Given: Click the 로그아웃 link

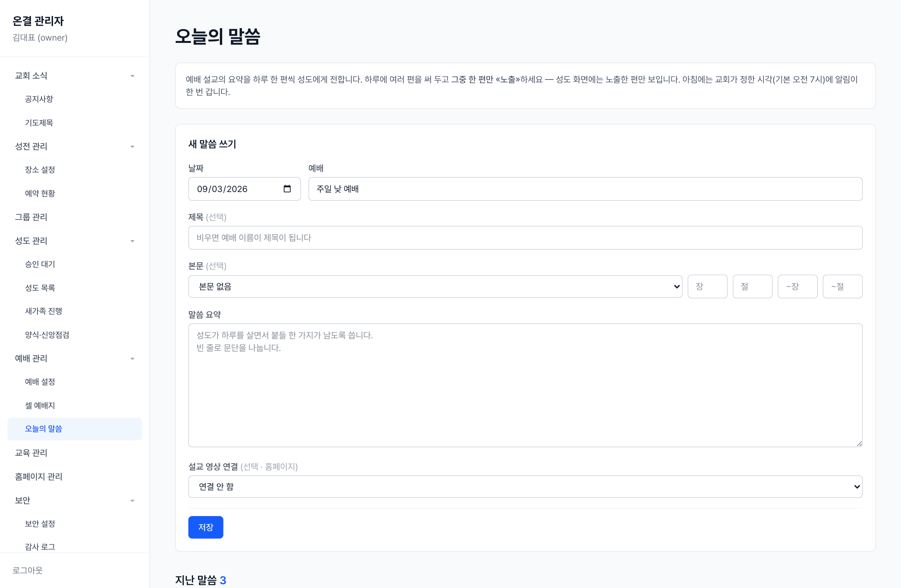Looking at the screenshot, I should (x=28, y=570).
